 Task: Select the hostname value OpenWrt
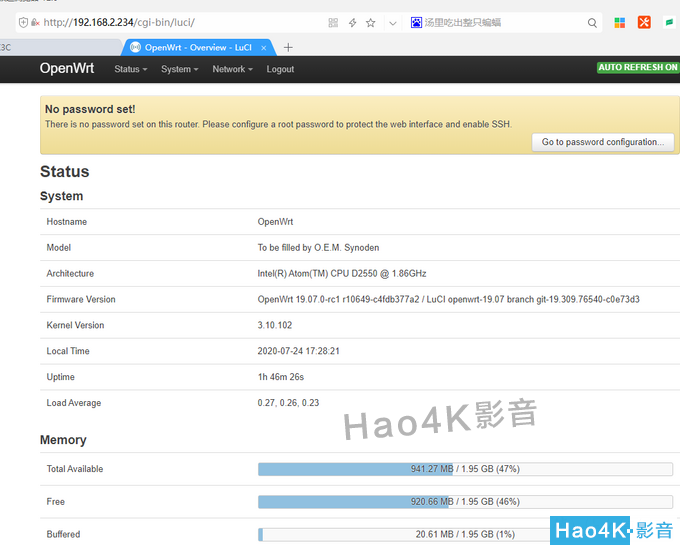click(x=275, y=222)
